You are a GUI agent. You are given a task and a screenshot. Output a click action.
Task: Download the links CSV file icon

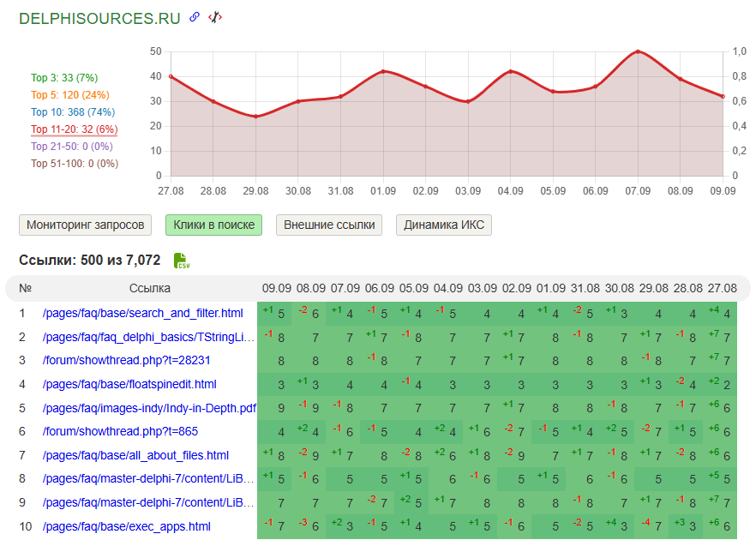(x=181, y=260)
